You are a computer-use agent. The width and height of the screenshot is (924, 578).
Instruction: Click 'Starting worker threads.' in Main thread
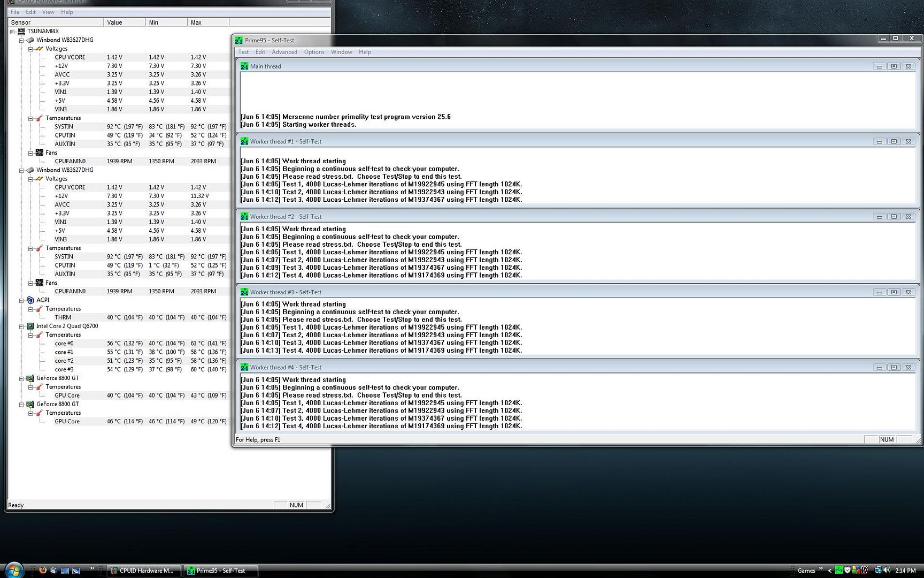pyautogui.click(x=319, y=125)
